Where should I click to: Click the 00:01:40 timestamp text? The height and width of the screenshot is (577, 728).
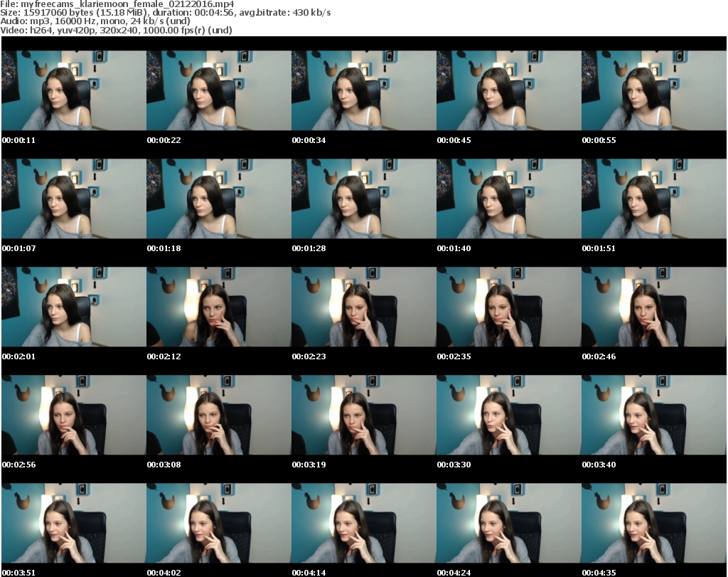[x=454, y=248]
